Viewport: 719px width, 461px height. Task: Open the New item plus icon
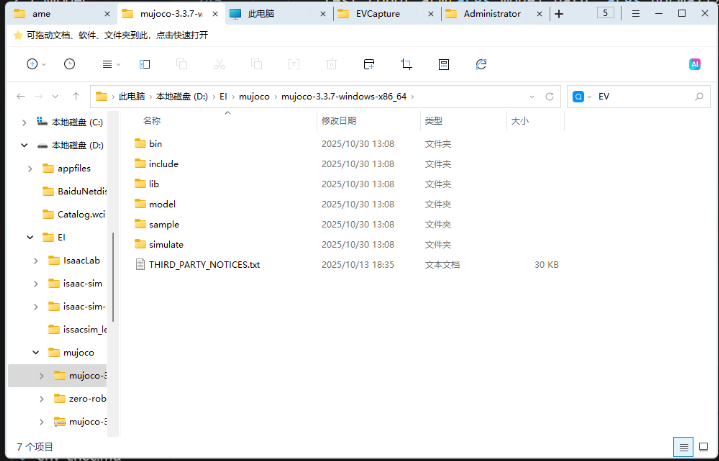coord(32,64)
